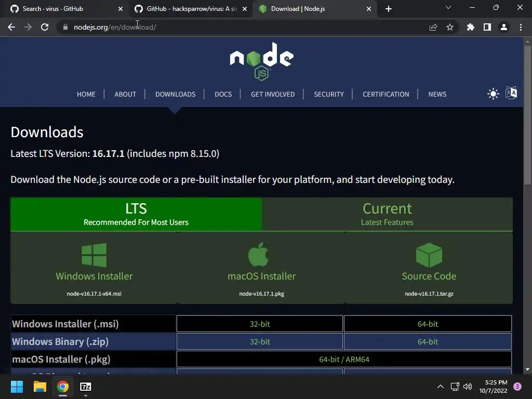Open the Windows Start menu
This screenshot has width=532, height=399.
point(17,387)
